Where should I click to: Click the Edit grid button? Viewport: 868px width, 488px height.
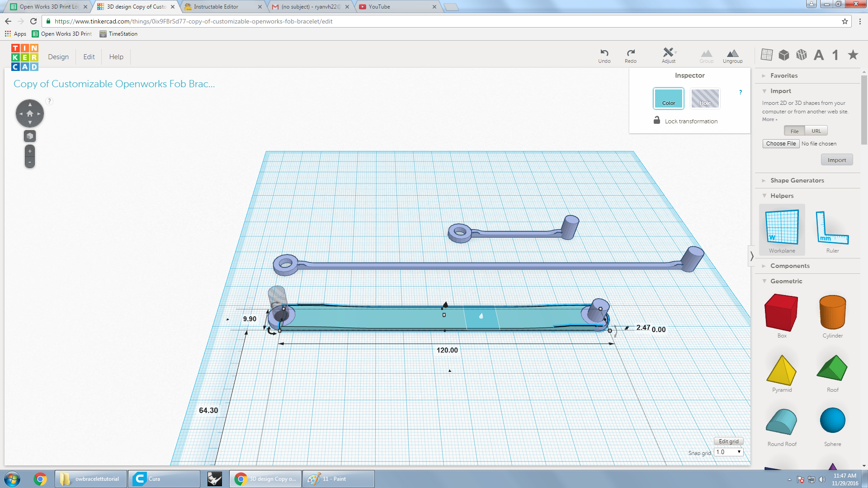(728, 441)
